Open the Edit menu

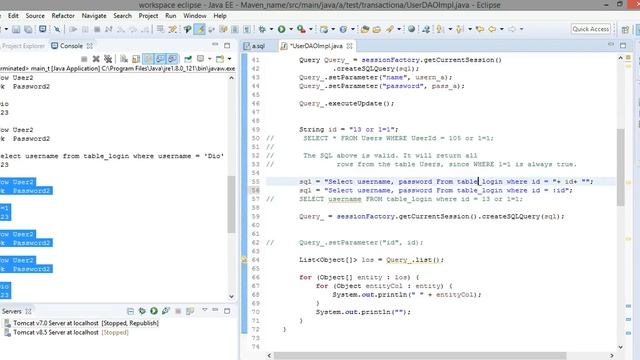13,16
